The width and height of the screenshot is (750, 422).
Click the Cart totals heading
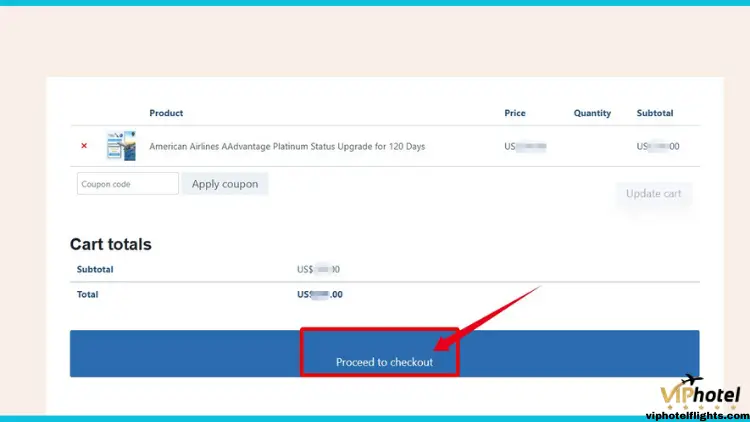tap(110, 244)
